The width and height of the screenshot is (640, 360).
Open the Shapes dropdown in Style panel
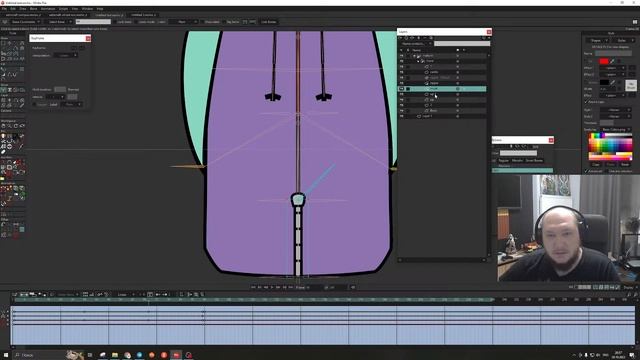tap(598, 40)
